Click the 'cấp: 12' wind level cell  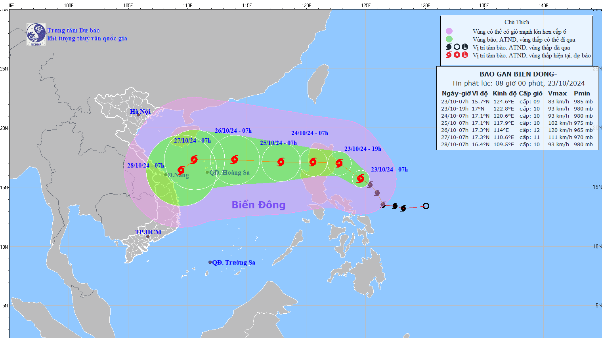[530, 130]
